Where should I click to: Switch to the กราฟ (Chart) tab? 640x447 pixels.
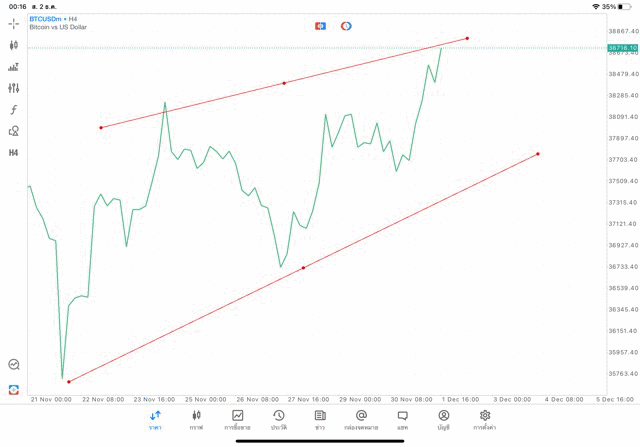pos(196,420)
